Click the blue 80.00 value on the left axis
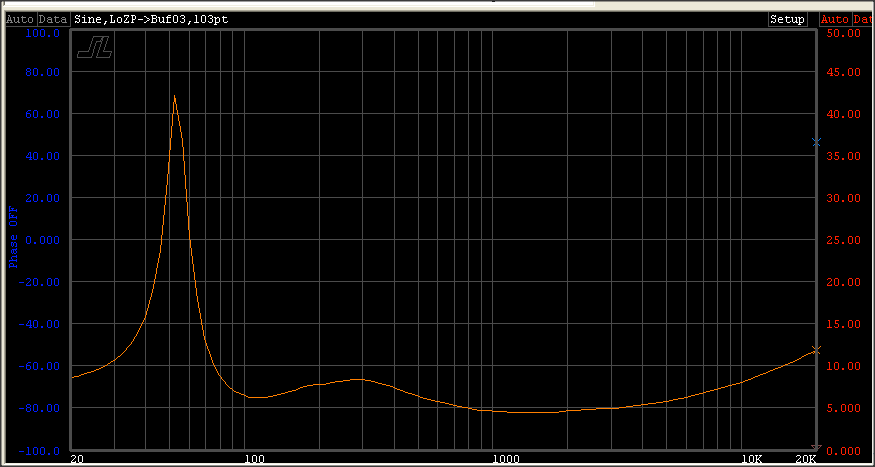 pos(42,73)
